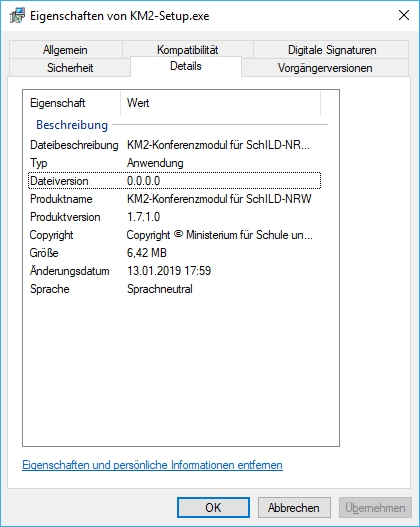Click the KM2-Konferenzmodul für SchILD-NR... description value
420x527 pixels.
pyautogui.click(x=218, y=145)
